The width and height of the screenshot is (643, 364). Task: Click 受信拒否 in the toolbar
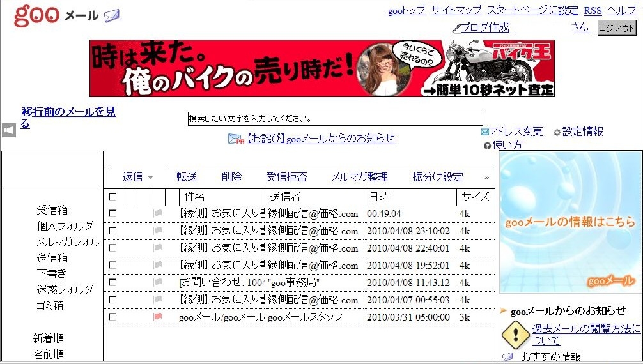(286, 177)
